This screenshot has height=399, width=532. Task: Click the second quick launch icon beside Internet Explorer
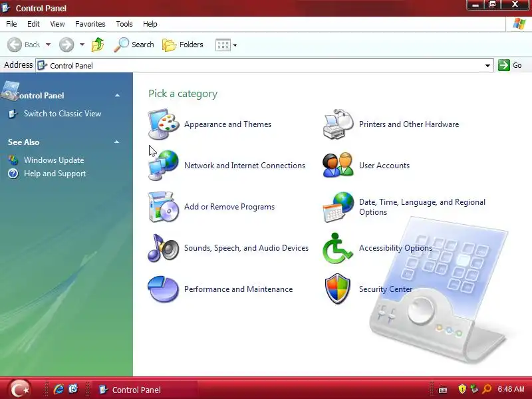(73, 389)
